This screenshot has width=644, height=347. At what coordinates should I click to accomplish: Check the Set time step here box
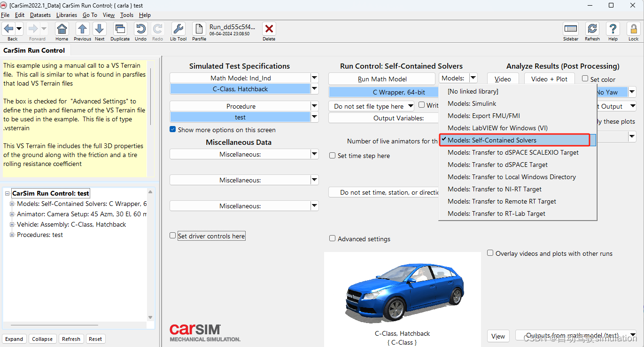coord(333,156)
